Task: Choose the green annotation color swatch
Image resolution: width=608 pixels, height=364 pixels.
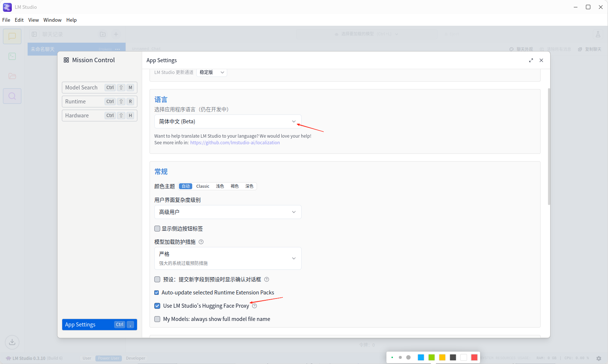Action: [x=432, y=357]
